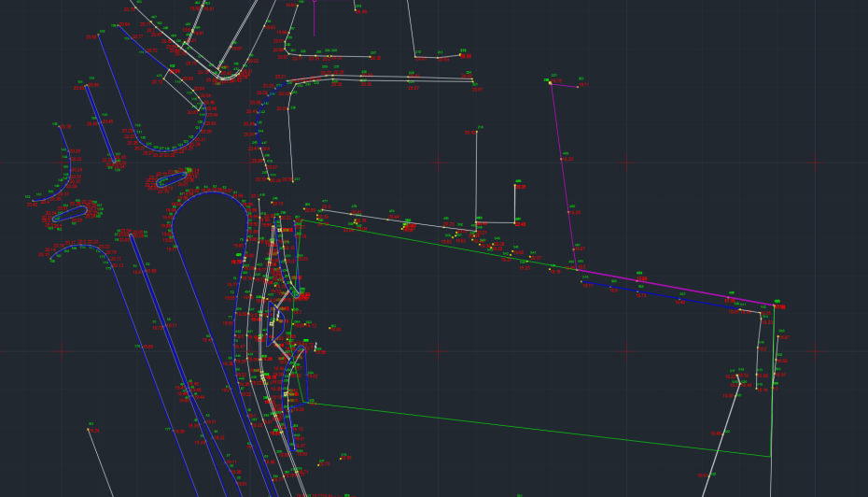
Task: Select the white diagonal line at bottom right
Action: (721, 438)
